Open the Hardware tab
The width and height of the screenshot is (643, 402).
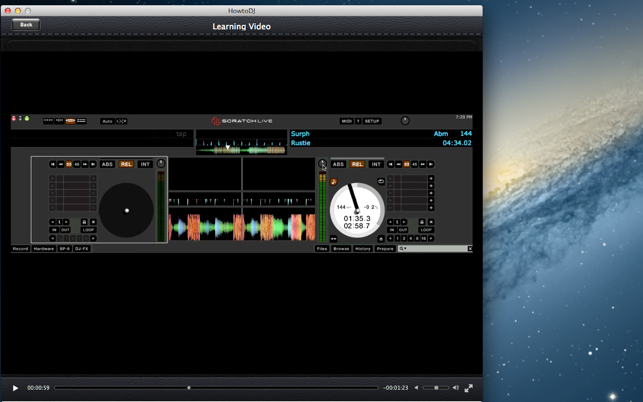point(44,249)
